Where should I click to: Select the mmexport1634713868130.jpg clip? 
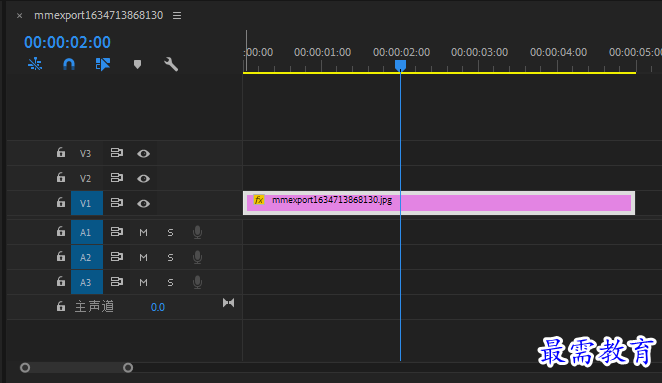(439, 203)
